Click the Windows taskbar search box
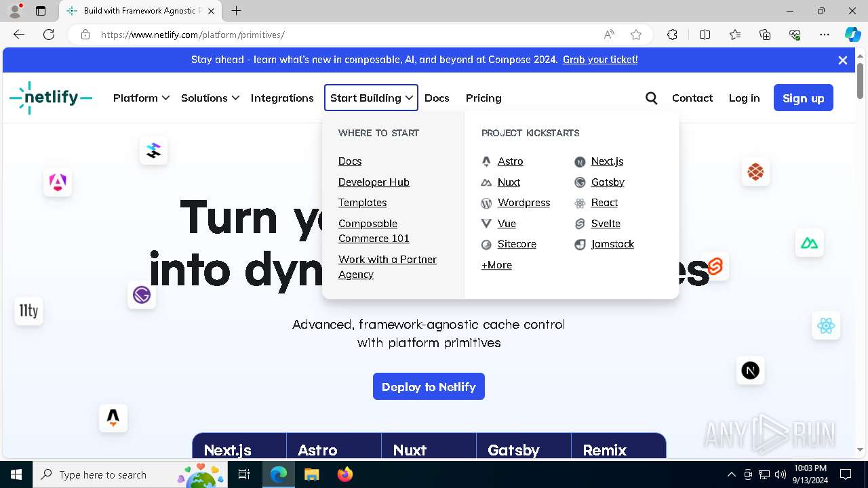 click(x=130, y=474)
